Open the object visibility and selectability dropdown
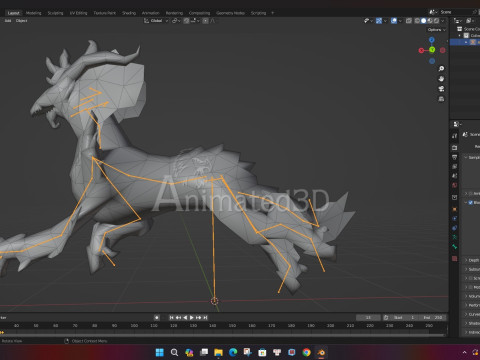Image resolution: width=480 pixels, height=360 pixels. click(368, 21)
